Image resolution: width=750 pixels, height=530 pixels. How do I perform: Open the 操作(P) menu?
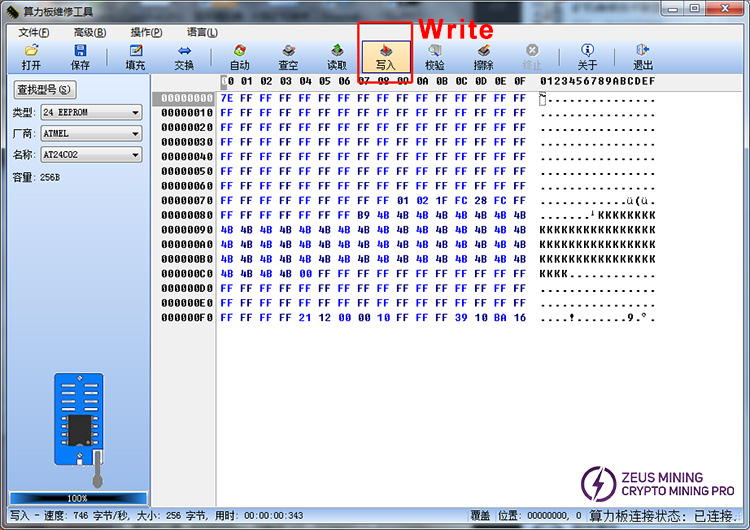pyautogui.click(x=146, y=32)
